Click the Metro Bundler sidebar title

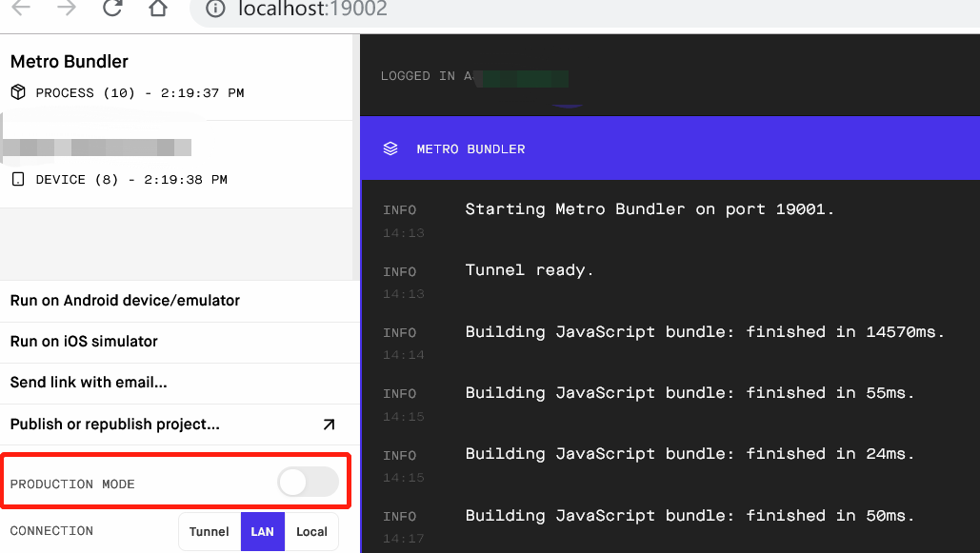[70, 61]
